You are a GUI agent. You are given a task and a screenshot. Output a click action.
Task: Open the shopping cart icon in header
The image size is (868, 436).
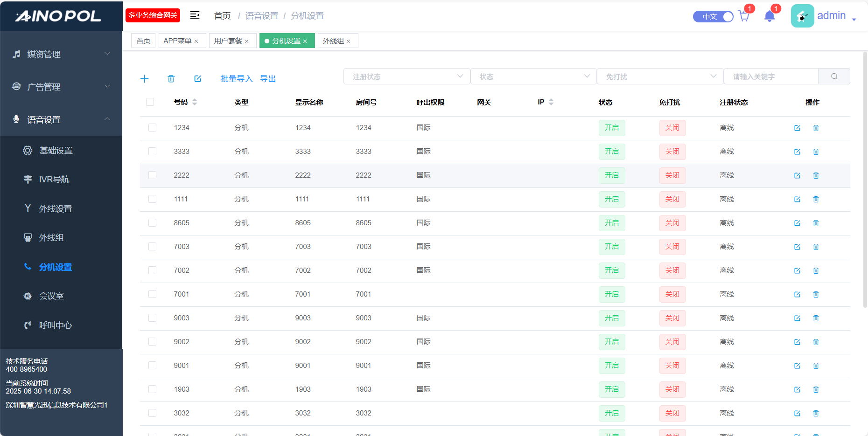tap(744, 16)
